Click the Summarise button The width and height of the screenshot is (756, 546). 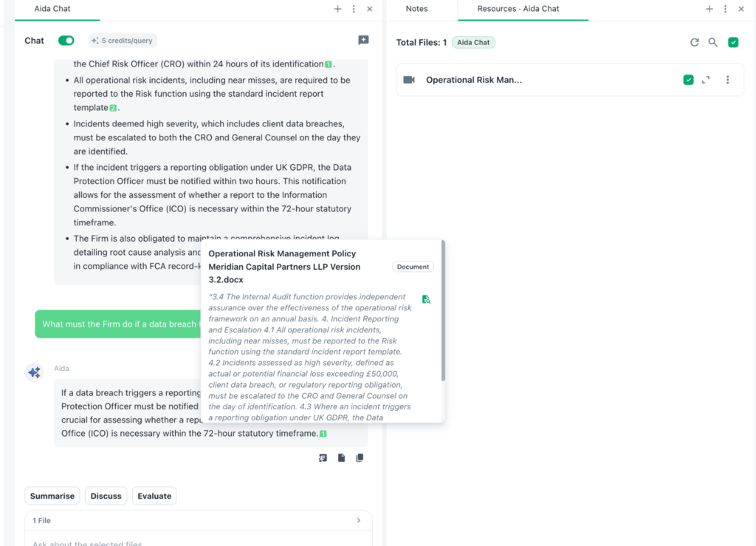coord(52,496)
